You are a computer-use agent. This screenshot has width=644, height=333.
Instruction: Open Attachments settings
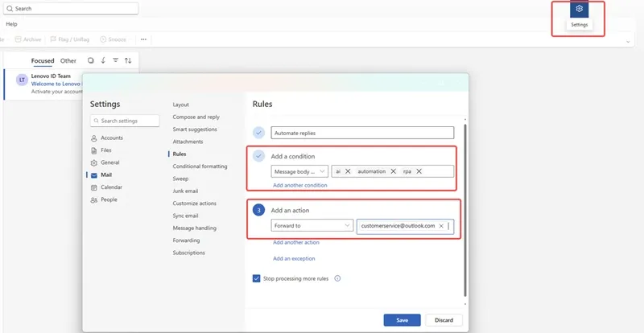[x=188, y=142]
